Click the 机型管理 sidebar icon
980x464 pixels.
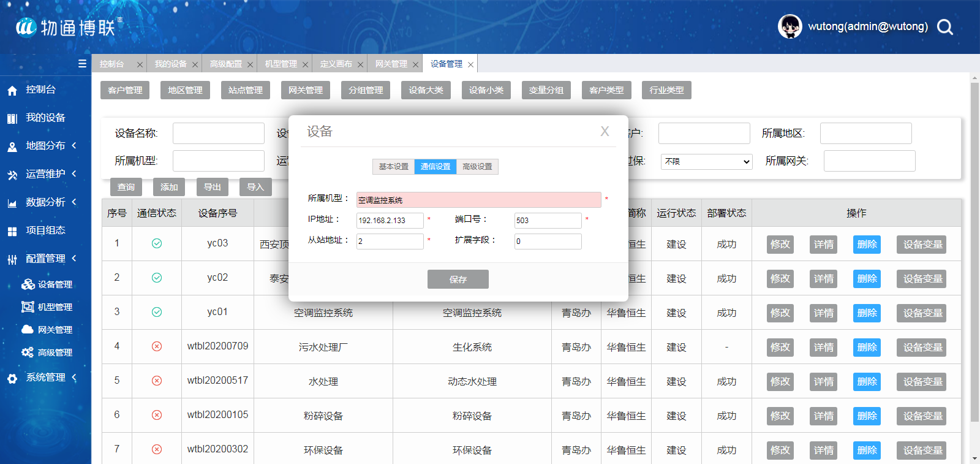[x=28, y=306]
